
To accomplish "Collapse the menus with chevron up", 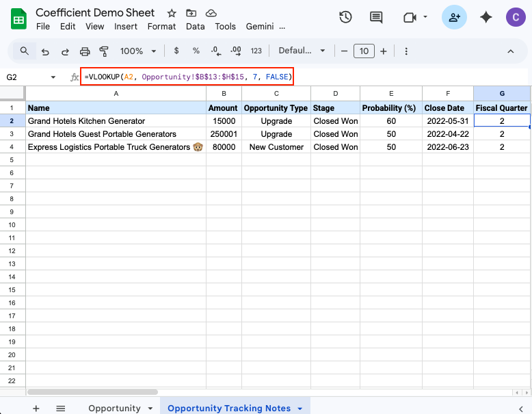I will coord(510,51).
